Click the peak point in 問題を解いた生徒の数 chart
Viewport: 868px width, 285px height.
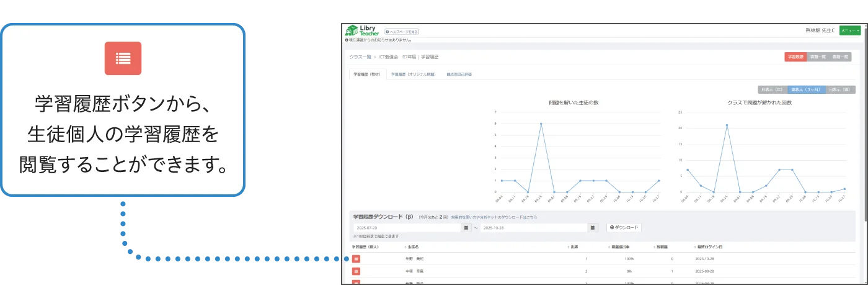tap(541, 124)
